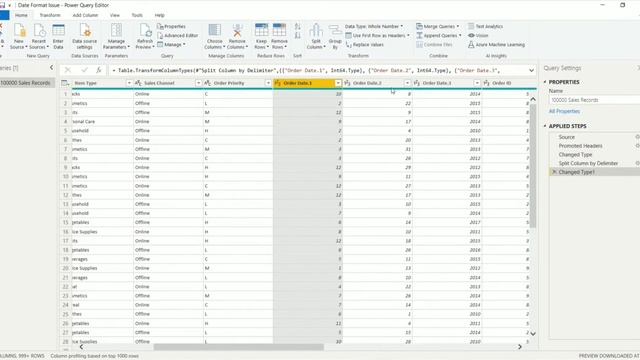Viewport: 640px width, 360px height.
Task: Click the table corner menu icon
Action: (65, 83)
